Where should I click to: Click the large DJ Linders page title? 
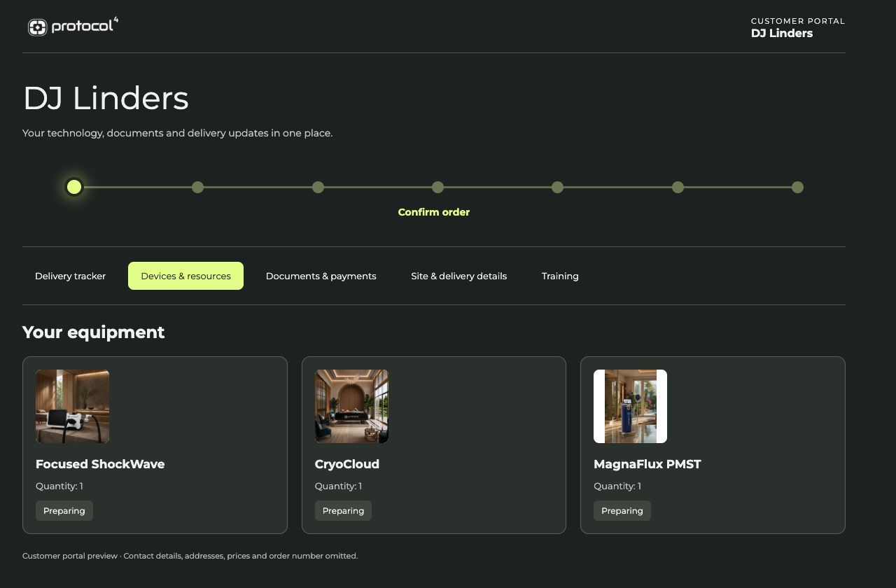click(x=106, y=98)
